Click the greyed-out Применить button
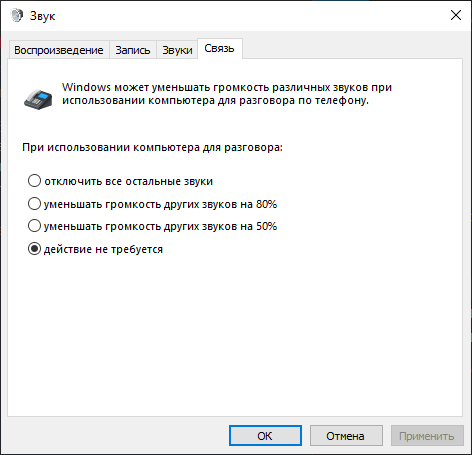The height and width of the screenshot is (455, 472). [427, 436]
